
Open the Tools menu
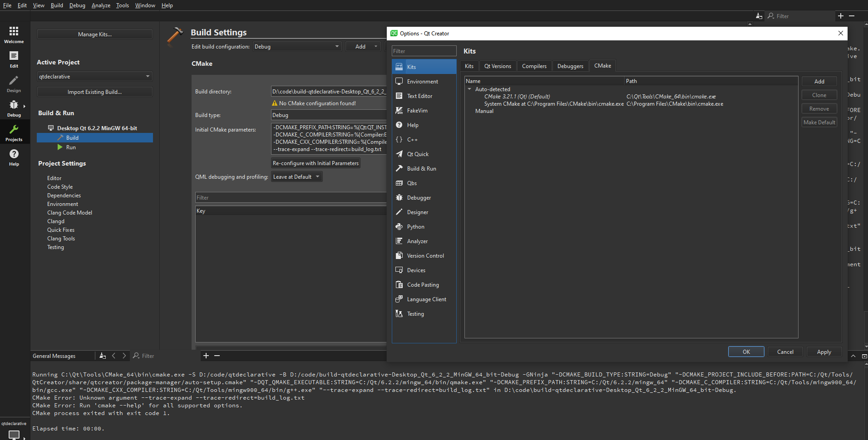point(122,5)
